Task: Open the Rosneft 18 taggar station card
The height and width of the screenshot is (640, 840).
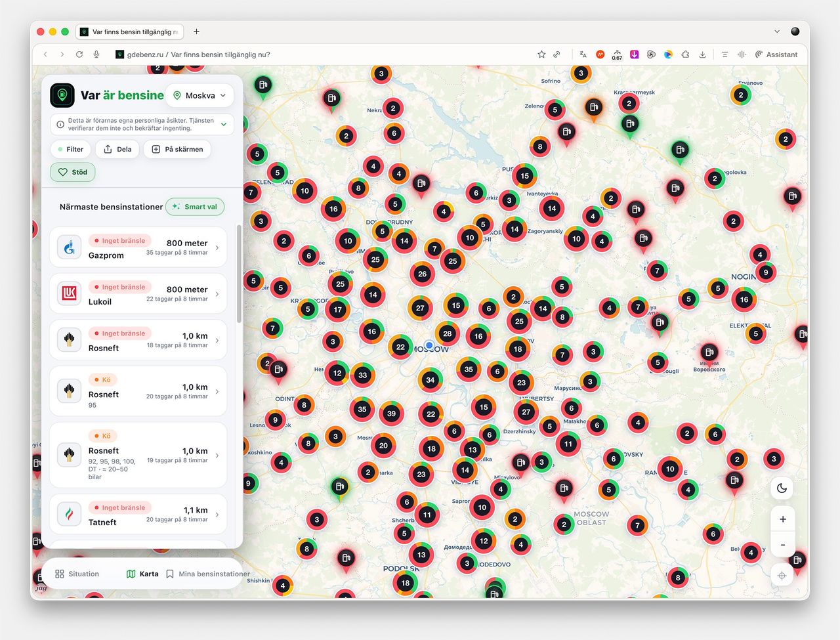Action: coord(138,340)
